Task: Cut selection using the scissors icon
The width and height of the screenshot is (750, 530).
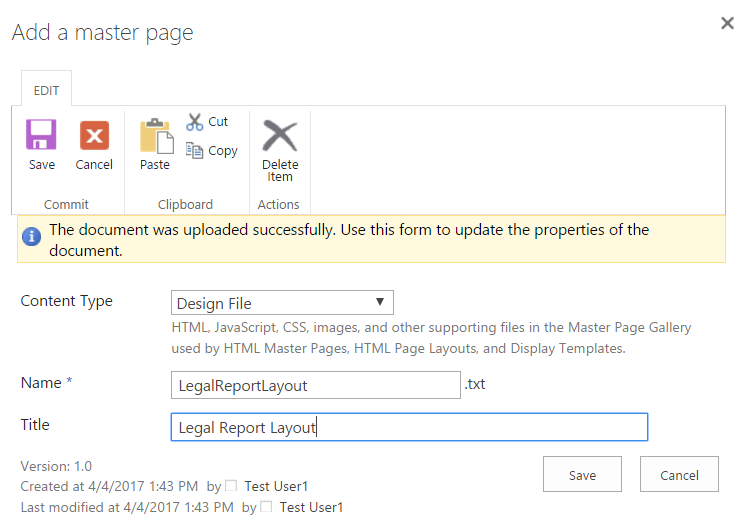Action: coord(195,122)
